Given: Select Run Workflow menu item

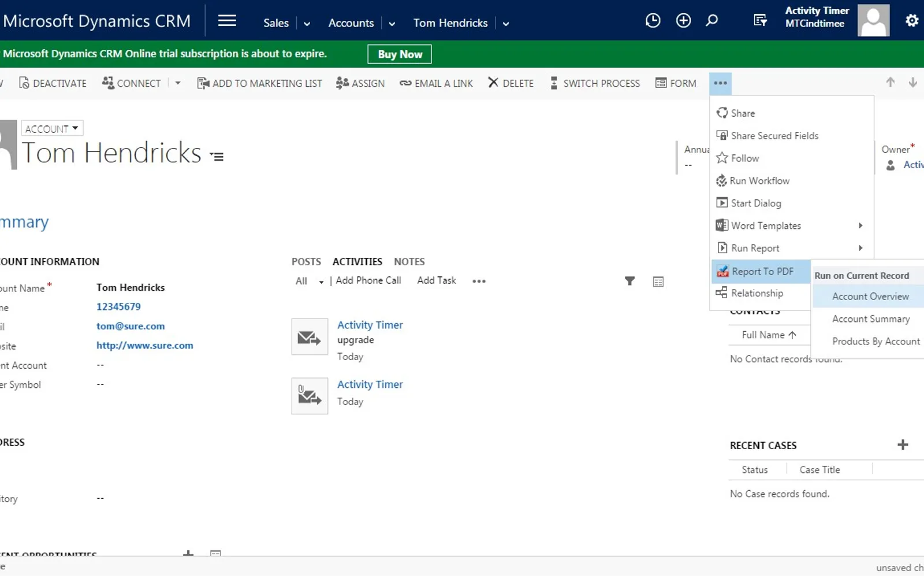Looking at the screenshot, I should tap(791, 181).
